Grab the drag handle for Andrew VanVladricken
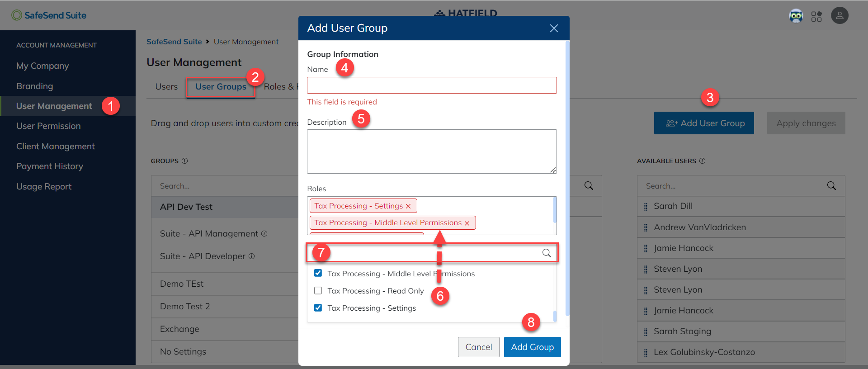 click(646, 227)
